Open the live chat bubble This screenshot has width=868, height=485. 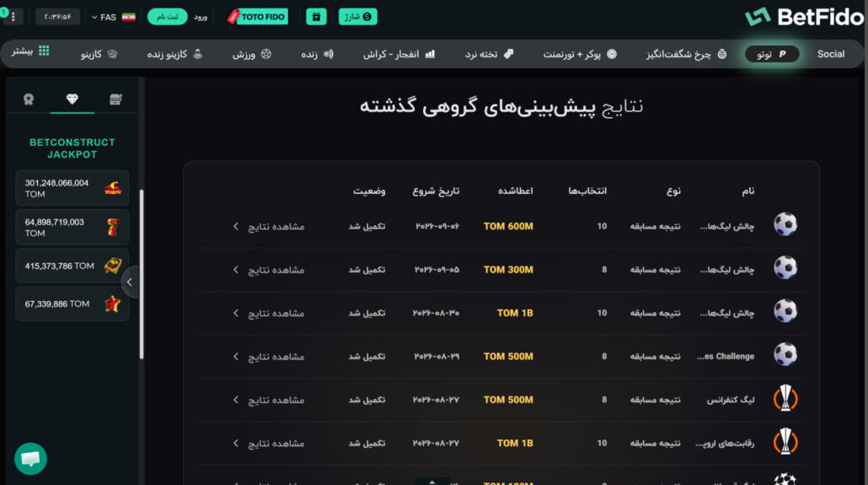(30, 458)
